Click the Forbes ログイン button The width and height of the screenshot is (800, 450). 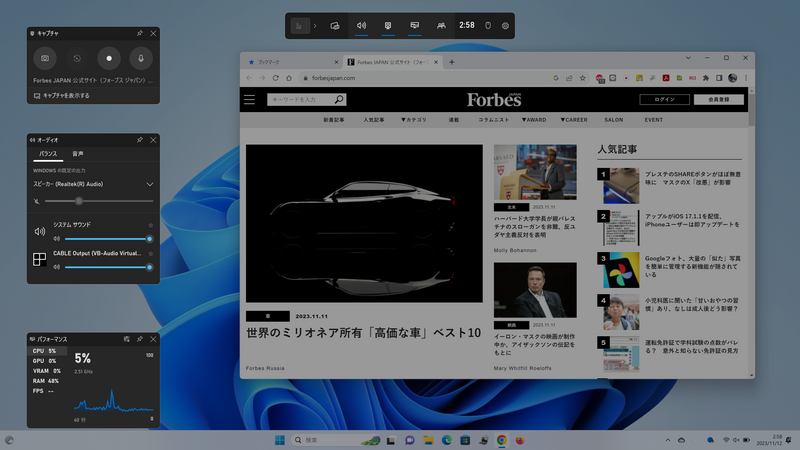click(x=665, y=100)
